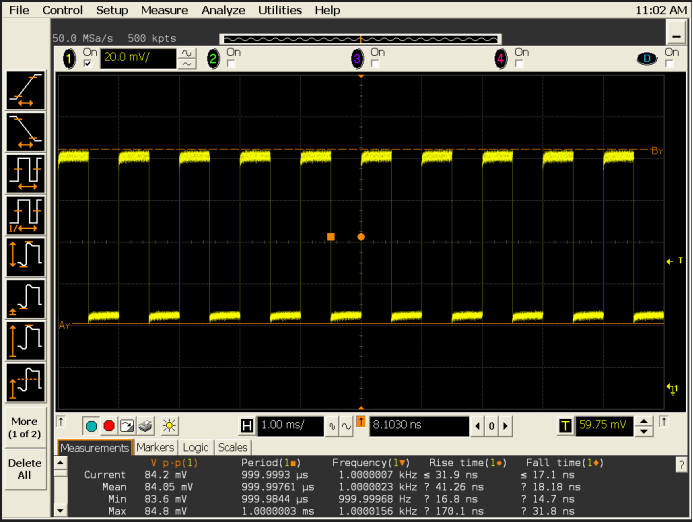The height and width of the screenshot is (522, 693).
Task: Select the frequency measurement icon
Action: click(x=26, y=215)
